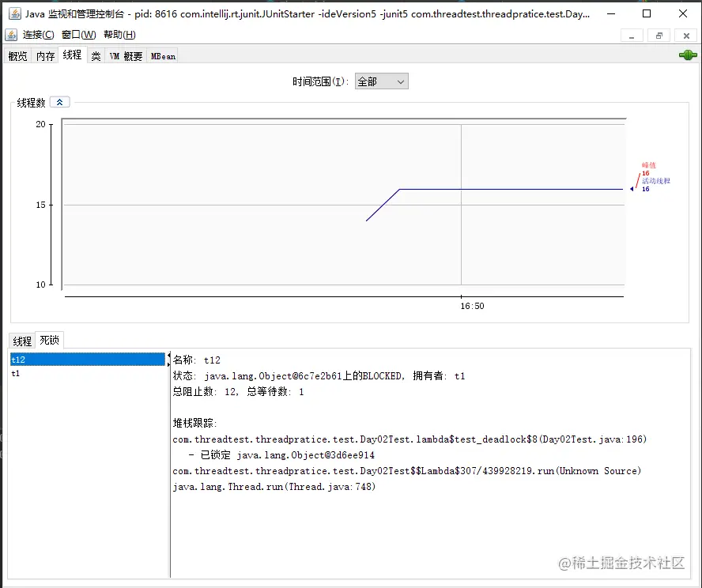Open the 帮助(H) menu
Image resolution: width=702 pixels, height=588 pixels.
click(x=119, y=35)
